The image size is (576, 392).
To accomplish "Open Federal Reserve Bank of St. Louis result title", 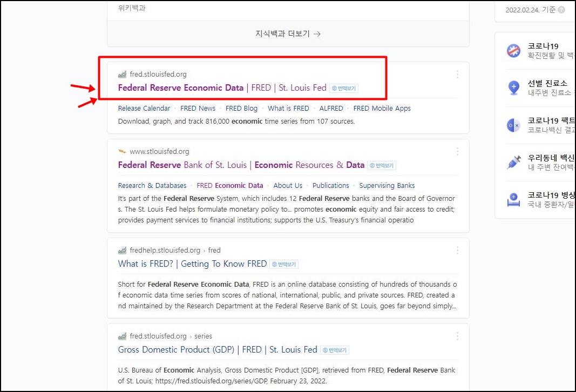I will 241,165.
